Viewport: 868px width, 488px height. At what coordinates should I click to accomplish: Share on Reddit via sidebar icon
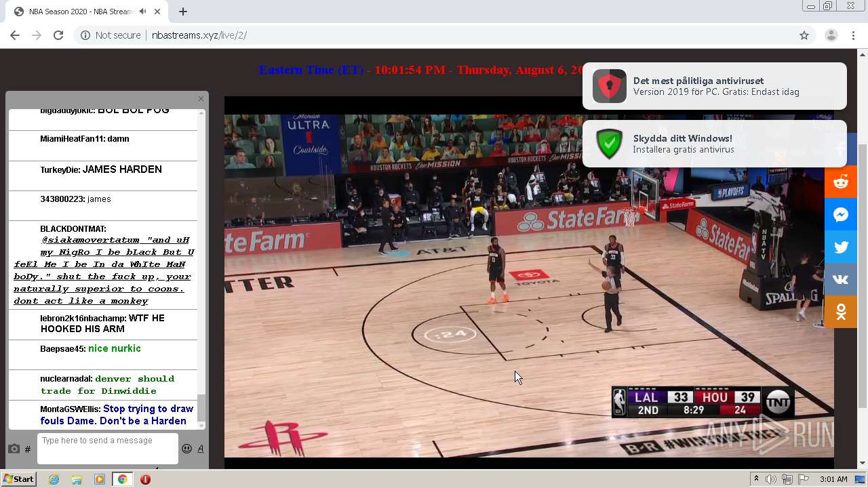click(841, 182)
